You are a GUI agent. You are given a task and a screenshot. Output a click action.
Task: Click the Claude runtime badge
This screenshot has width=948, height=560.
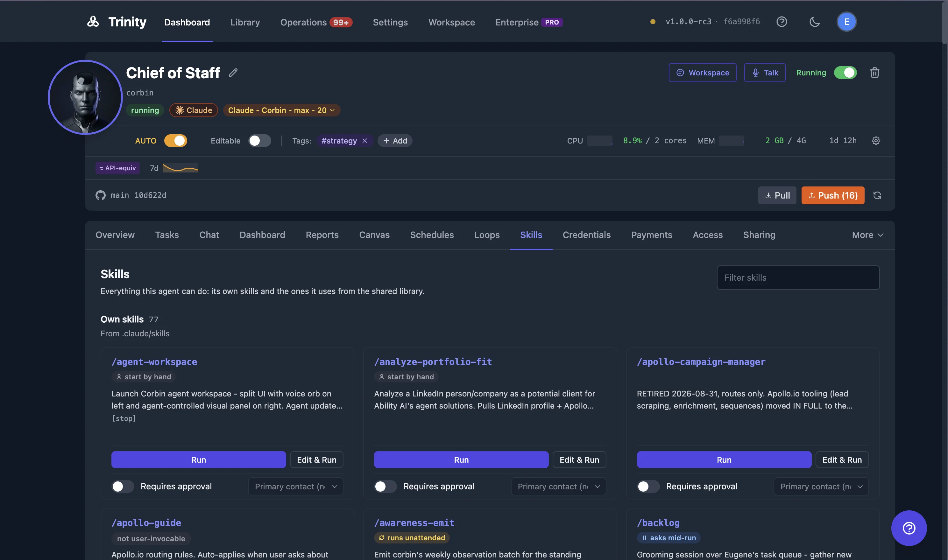pyautogui.click(x=194, y=110)
